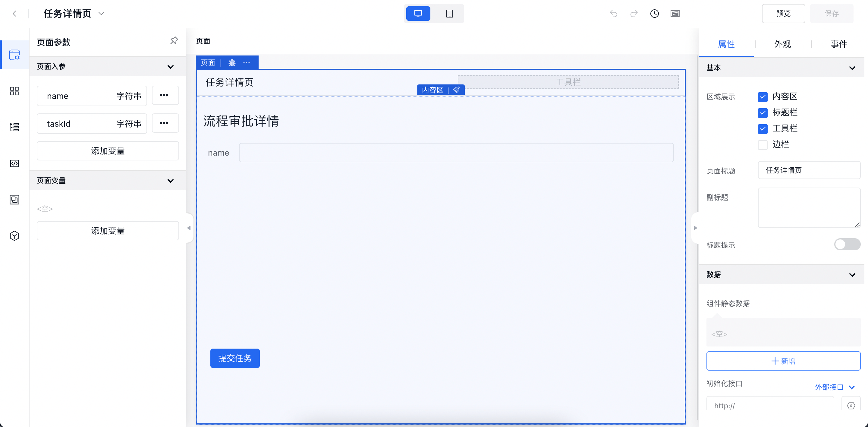Screen dimensions: 868x427
Task: Click the 流程审批详情 heading on canvas
Action: coord(241,121)
